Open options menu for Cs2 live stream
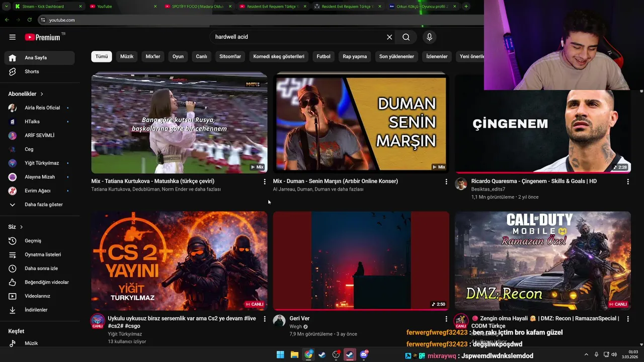 [265, 319]
